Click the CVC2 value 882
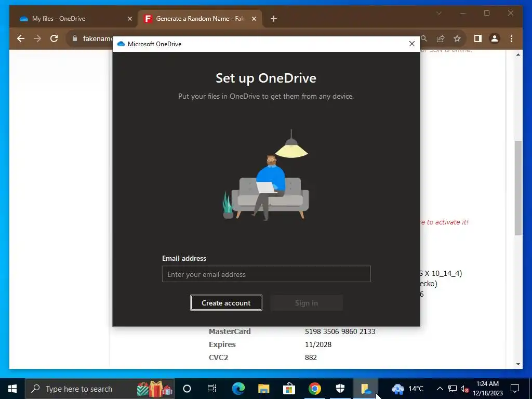 pos(311,357)
